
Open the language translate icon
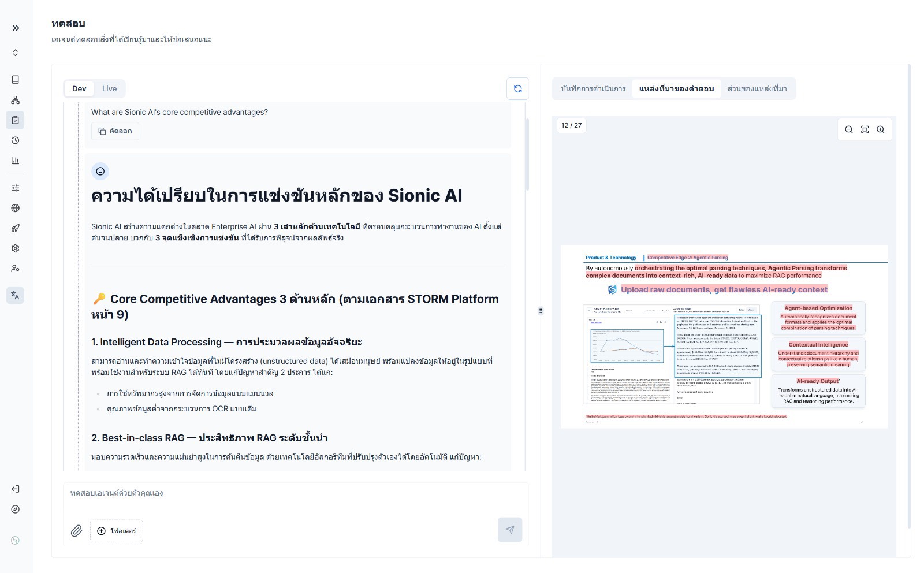16,295
